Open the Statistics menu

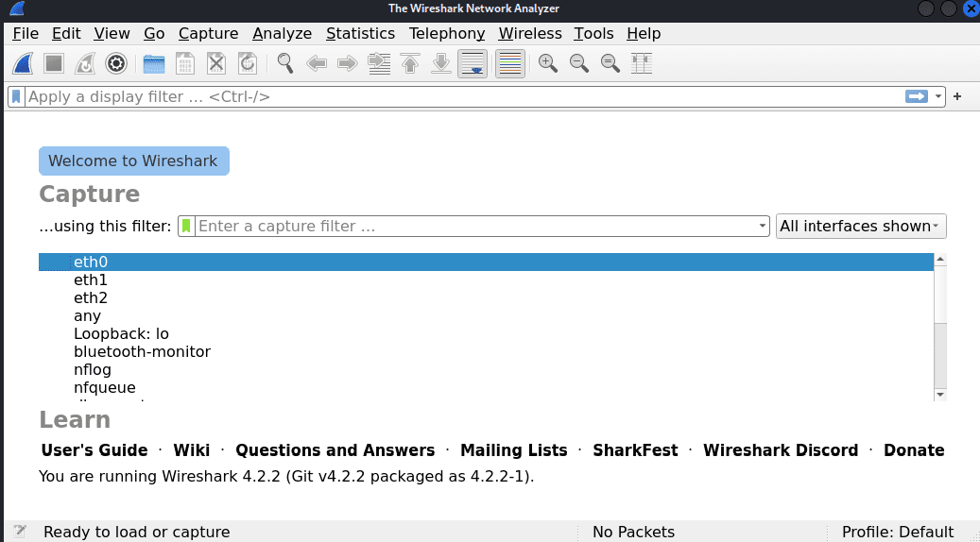360,34
